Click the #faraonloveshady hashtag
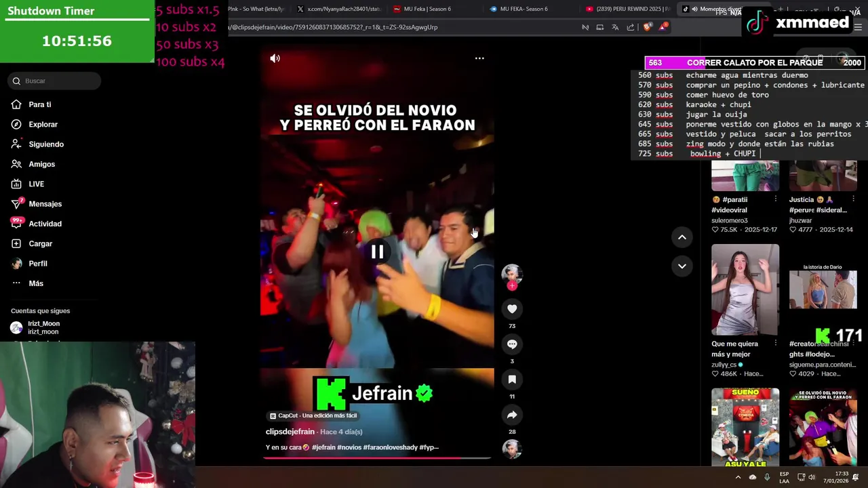Viewport: 868px width, 488px height. [x=390, y=447]
